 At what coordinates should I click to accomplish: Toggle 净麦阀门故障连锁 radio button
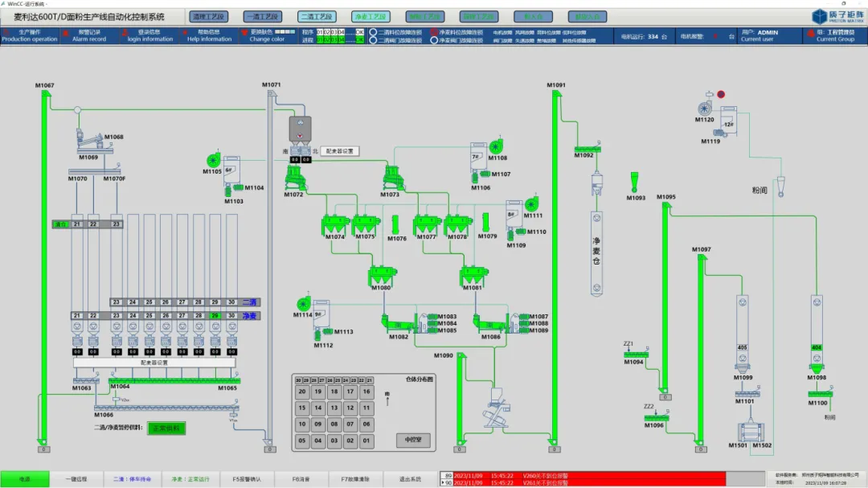tap(434, 40)
